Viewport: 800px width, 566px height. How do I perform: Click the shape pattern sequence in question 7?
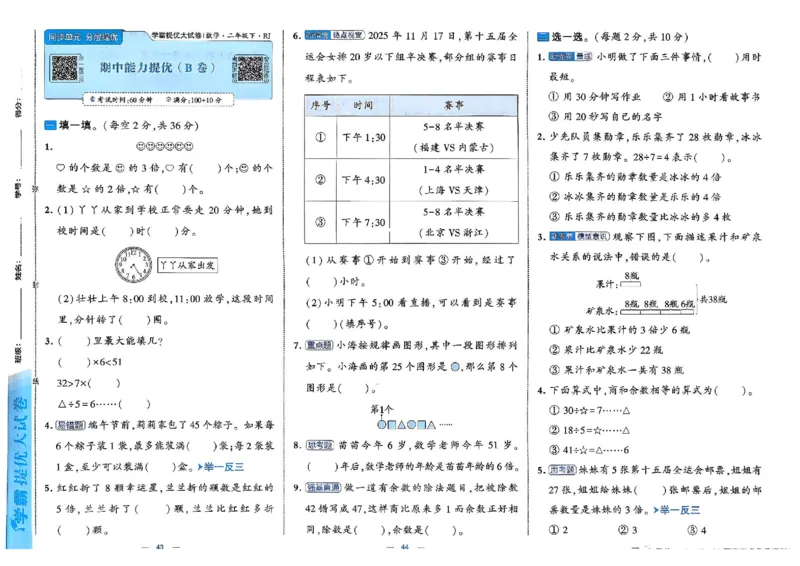414,424
